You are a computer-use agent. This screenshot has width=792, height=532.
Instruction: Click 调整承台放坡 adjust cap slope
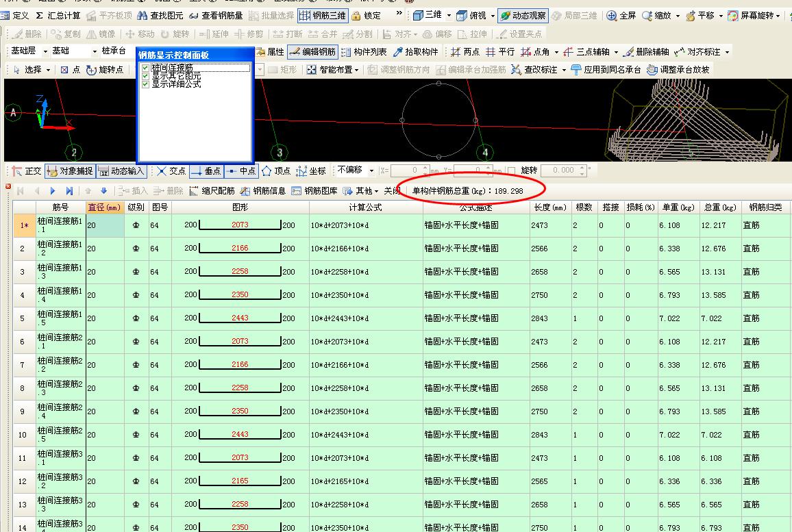click(678, 70)
